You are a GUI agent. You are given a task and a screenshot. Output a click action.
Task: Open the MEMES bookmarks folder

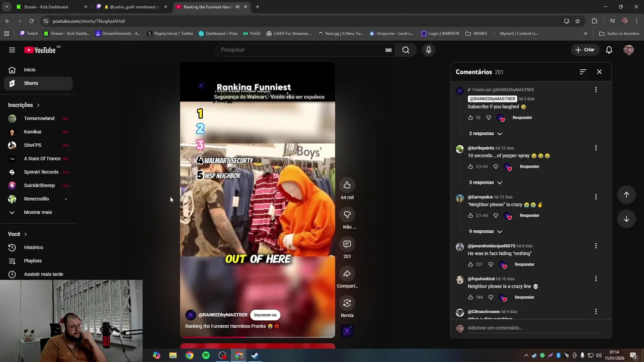coord(476,34)
